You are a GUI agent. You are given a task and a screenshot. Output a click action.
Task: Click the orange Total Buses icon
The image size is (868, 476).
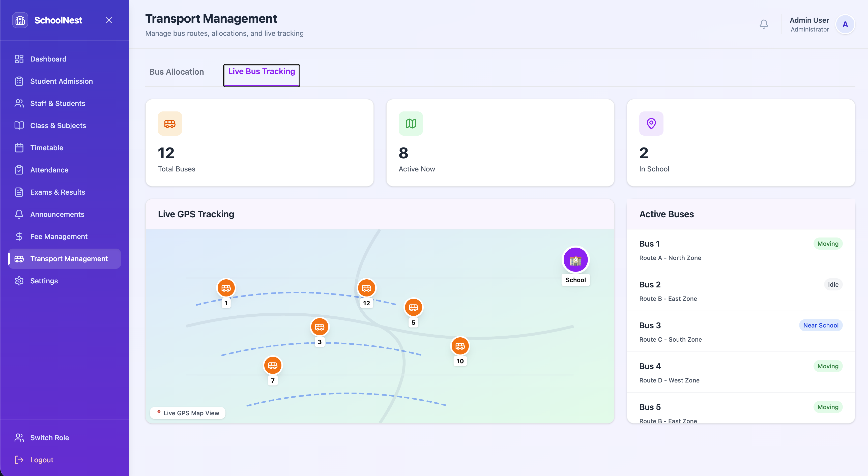(x=170, y=124)
